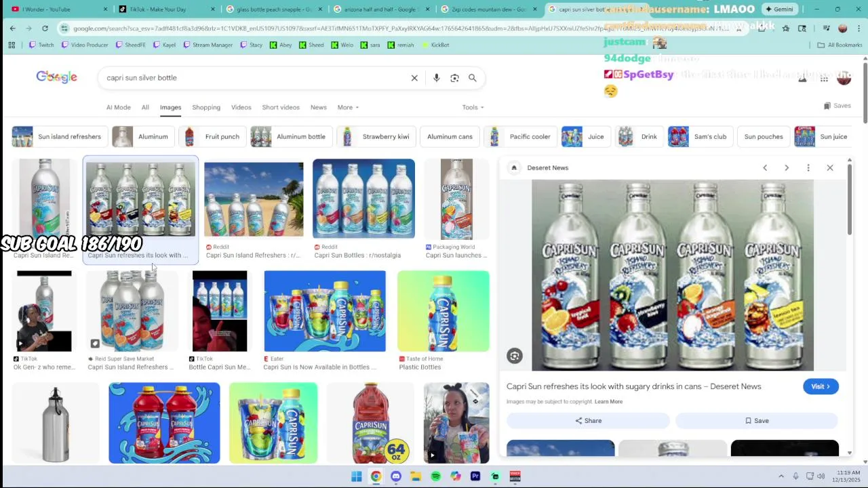The image size is (868, 488).
Task: Click the Google logo
Action: pyautogui.click(x=56, y=77)
